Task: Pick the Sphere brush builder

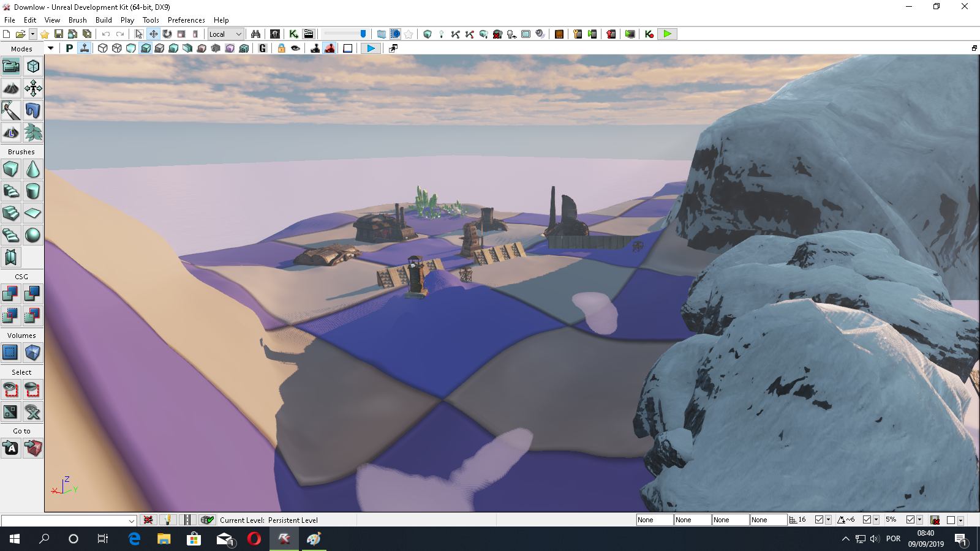Action: (33, 235)
